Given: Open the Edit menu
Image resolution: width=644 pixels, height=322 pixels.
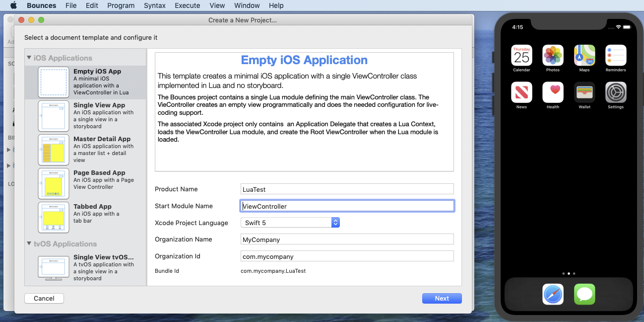Looking at the screenshot, I should click(92, 5).
